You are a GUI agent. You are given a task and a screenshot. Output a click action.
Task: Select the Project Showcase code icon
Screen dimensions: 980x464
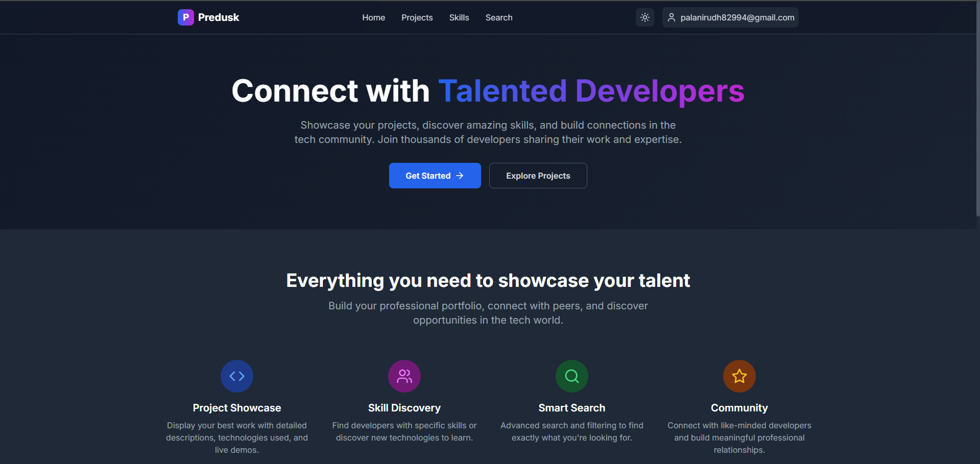[236, 376]
